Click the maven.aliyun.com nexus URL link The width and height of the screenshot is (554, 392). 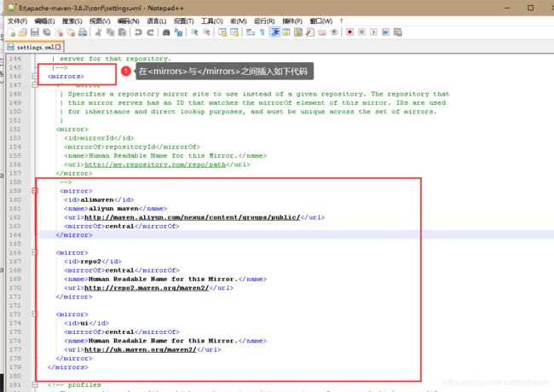pos(193,217)
